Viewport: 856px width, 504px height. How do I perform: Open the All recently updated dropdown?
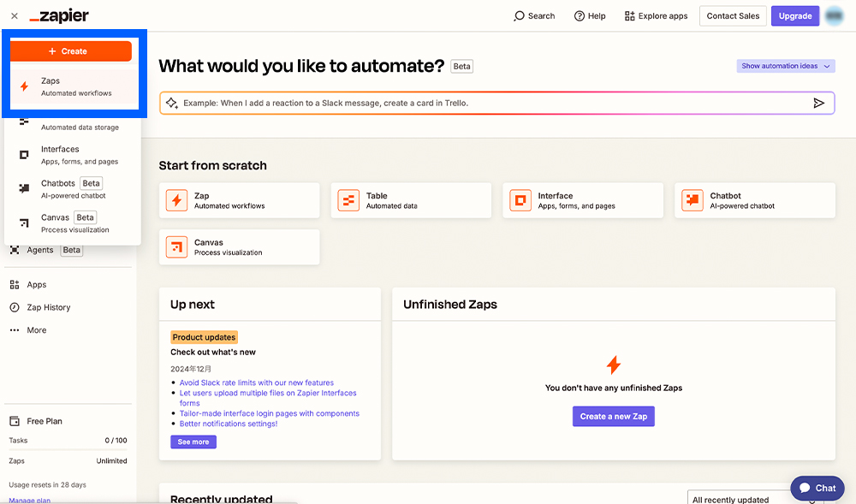(756, 498)
